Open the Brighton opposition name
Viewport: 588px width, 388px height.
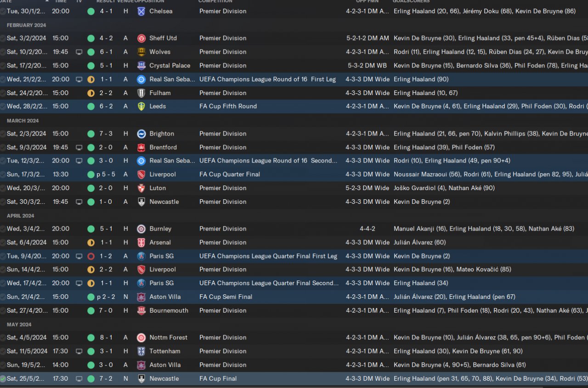[x=162, y=134]
